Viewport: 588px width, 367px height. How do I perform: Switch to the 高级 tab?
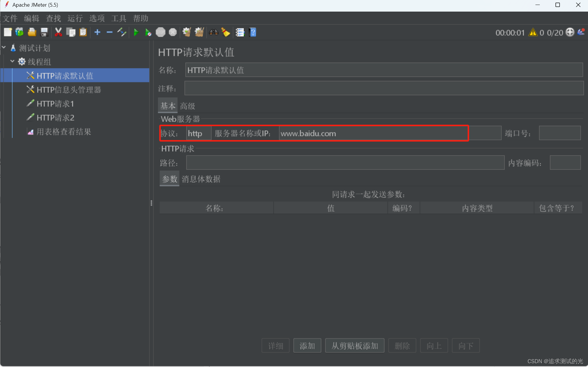click(188, 106)
